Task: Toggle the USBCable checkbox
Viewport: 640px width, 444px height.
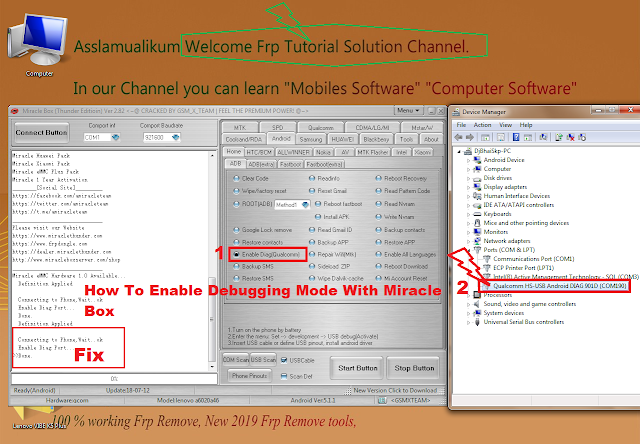Action: pos(284,360)
